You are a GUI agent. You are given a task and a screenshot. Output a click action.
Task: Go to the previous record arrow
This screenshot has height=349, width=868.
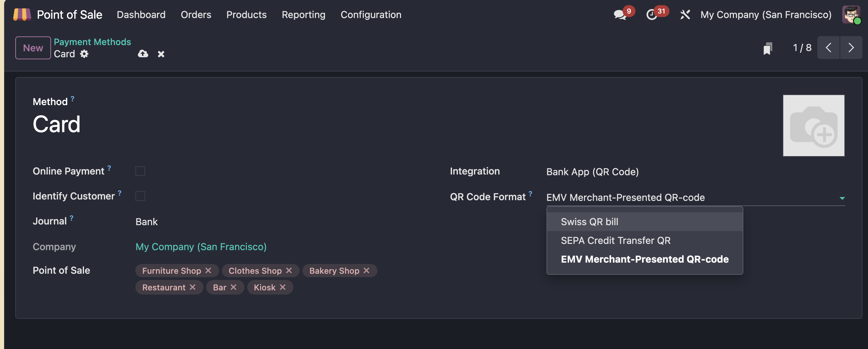tap(828, 48)
